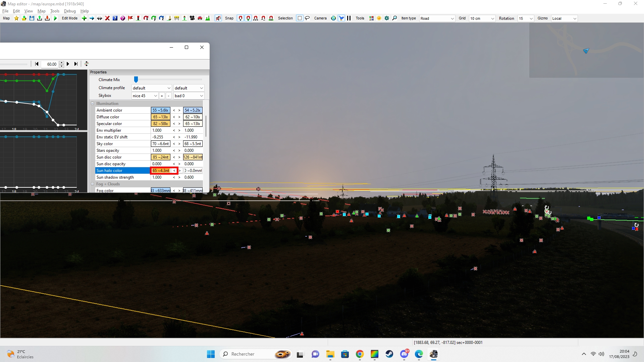Click the plus button next to Skybox

(162, 96)
